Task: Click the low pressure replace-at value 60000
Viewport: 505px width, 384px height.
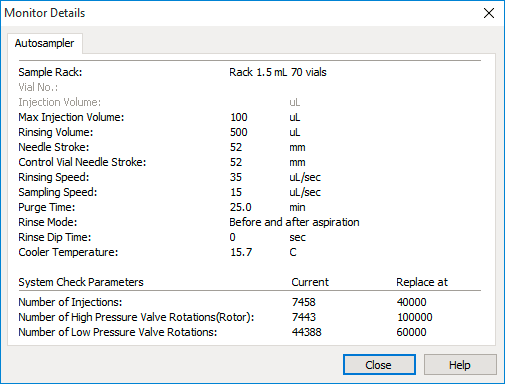Action: pyautogui.click(x=411, y=332)
